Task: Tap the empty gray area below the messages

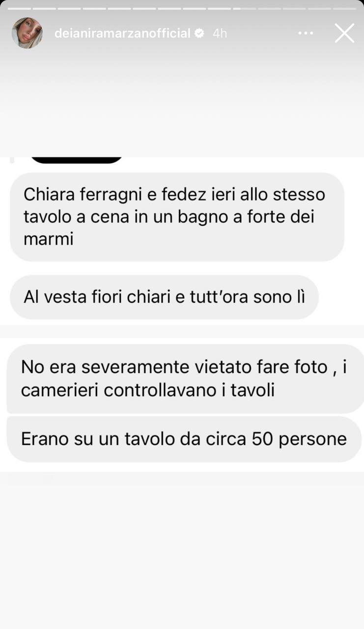Action: coord(182,550)
